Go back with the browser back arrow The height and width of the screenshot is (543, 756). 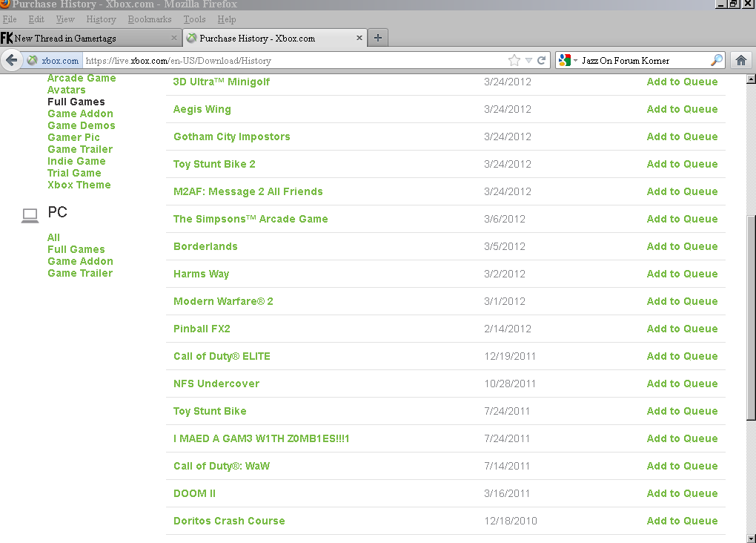pyautogui.click(x=12, y=60)
